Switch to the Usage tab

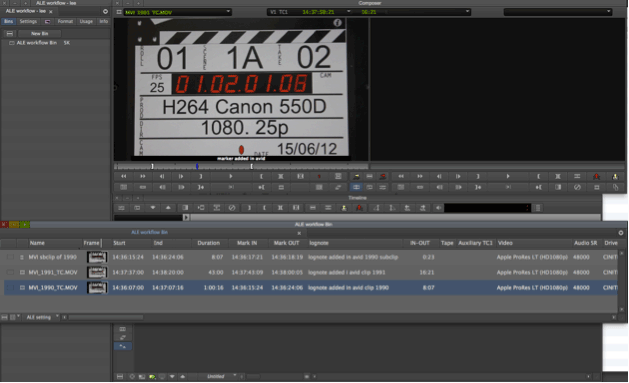86,22
